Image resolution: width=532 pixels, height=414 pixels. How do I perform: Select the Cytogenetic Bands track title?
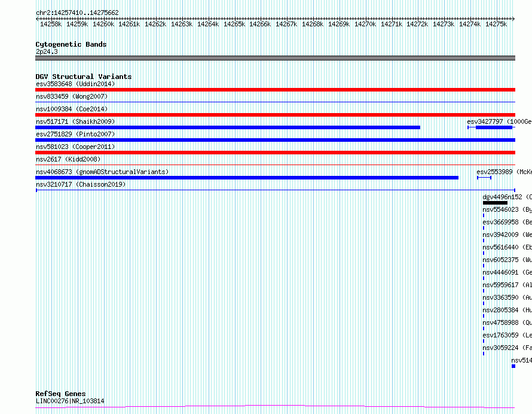tap(71, 44)
